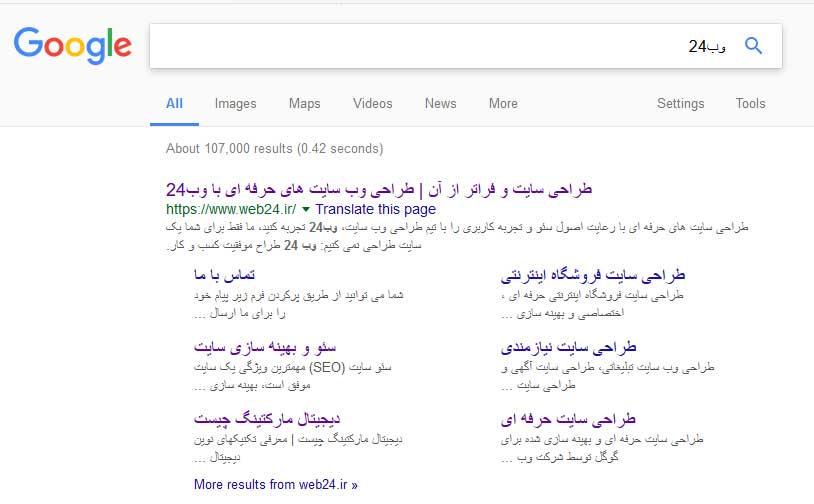Image resolution: width=814 pixels, height=504 pixels.
Task: Select the All tab
Action: click(x=174, y=103)
